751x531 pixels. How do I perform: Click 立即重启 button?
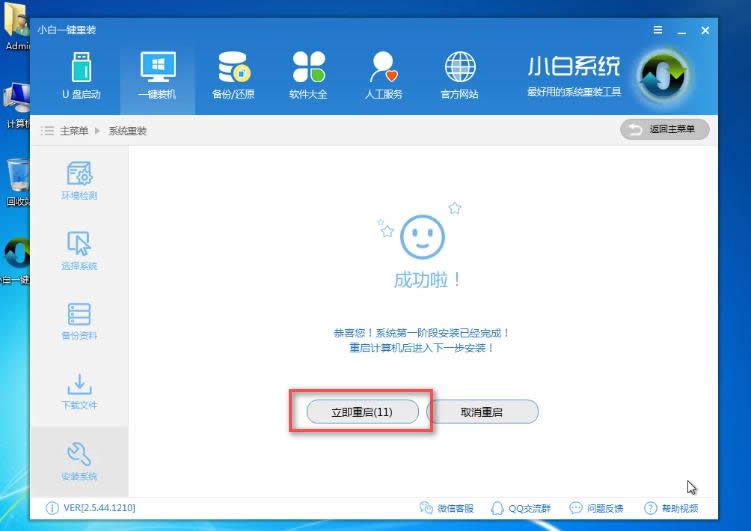point(363,412)
